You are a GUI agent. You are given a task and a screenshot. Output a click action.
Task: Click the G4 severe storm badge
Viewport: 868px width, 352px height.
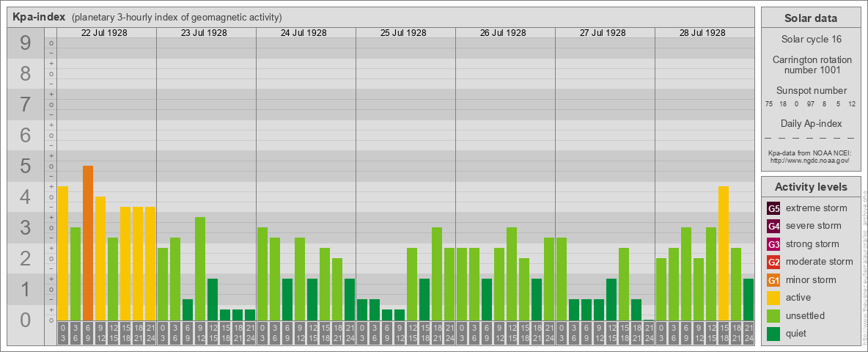pyautogui.click(x=773, y=226)
